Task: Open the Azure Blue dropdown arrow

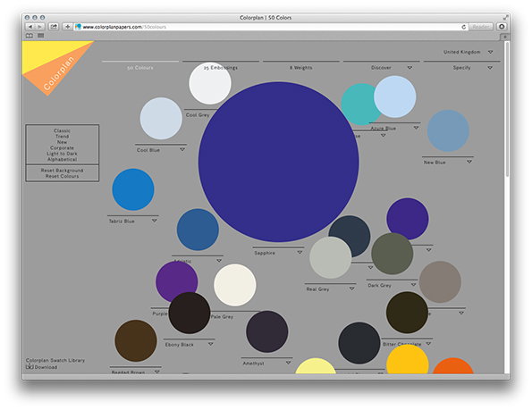Action: coord(416,128)
